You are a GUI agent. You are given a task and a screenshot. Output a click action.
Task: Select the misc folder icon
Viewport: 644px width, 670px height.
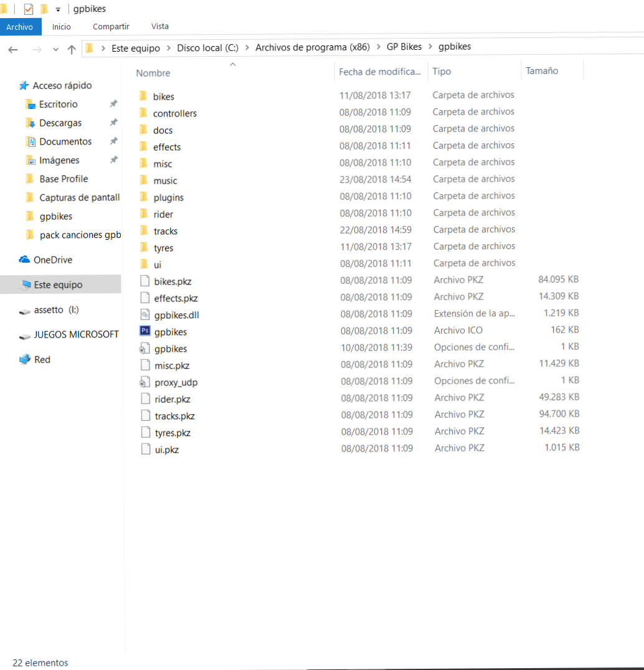click(144, 163)
